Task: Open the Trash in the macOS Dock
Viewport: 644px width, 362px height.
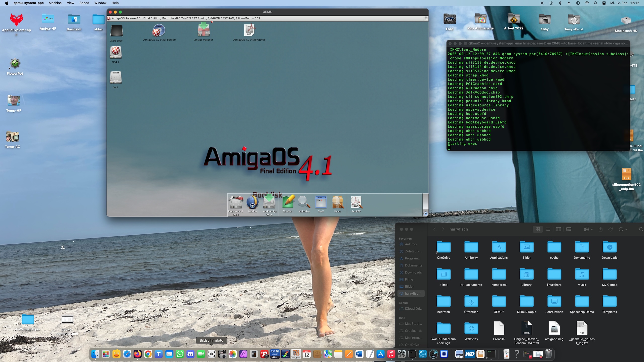Action: [x=549, y=354]
